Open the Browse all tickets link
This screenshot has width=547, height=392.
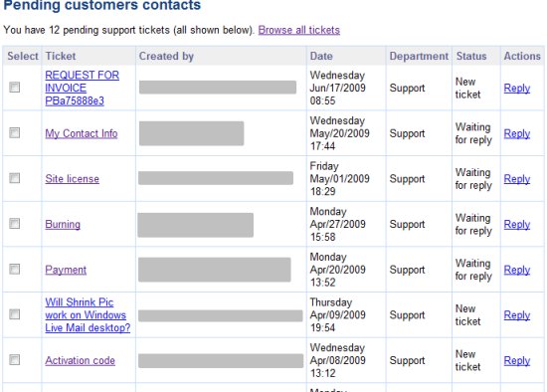click(x=299, y=30)
